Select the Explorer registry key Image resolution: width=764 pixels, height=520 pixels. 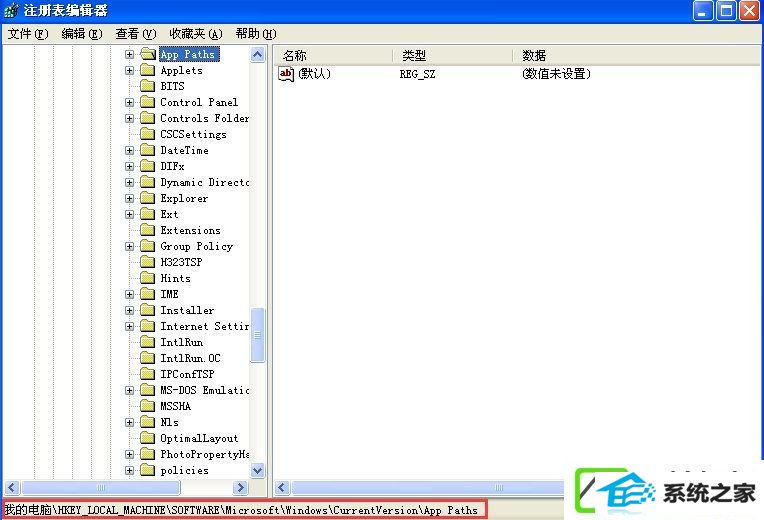pyautogui.click(x=184, y=199)
